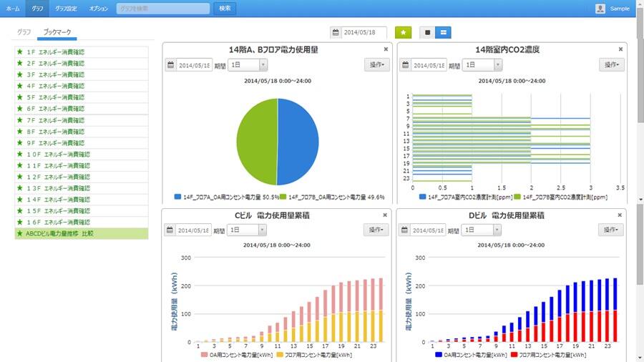Open 期間 dropdown in Dビル 電力使用量累積 panel
Screen dimensions: 644x362
[x=481, y=230]
